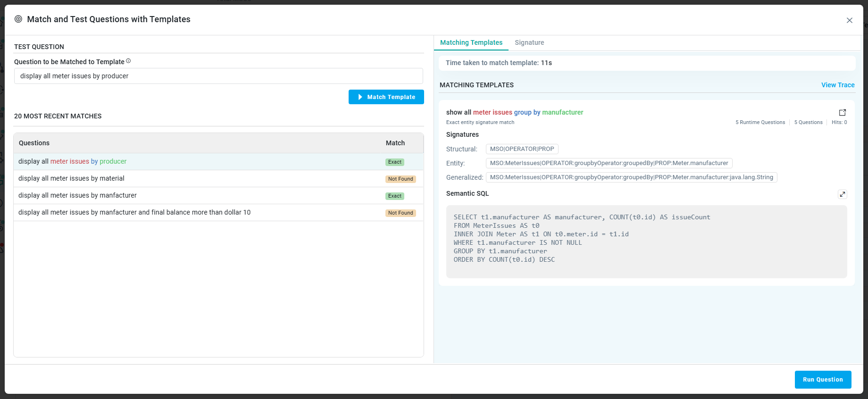Open the View Trace link
868x399 pixels.
838,85
